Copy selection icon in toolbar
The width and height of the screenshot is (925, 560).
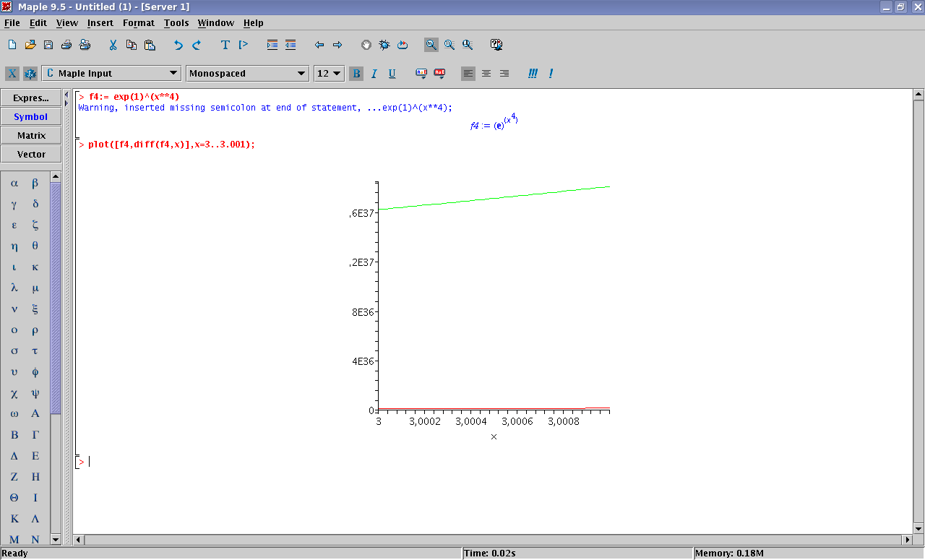point(132,45)
